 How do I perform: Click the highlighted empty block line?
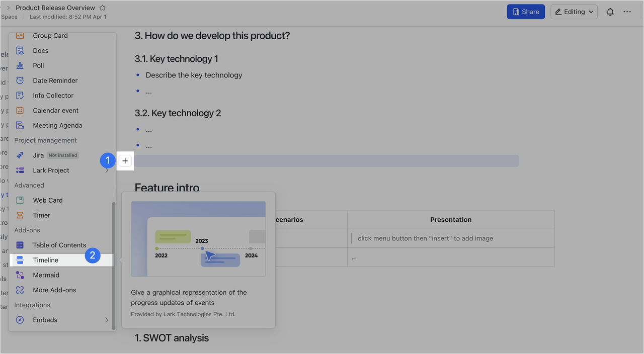pyautogui.click(x=327, y=161)
